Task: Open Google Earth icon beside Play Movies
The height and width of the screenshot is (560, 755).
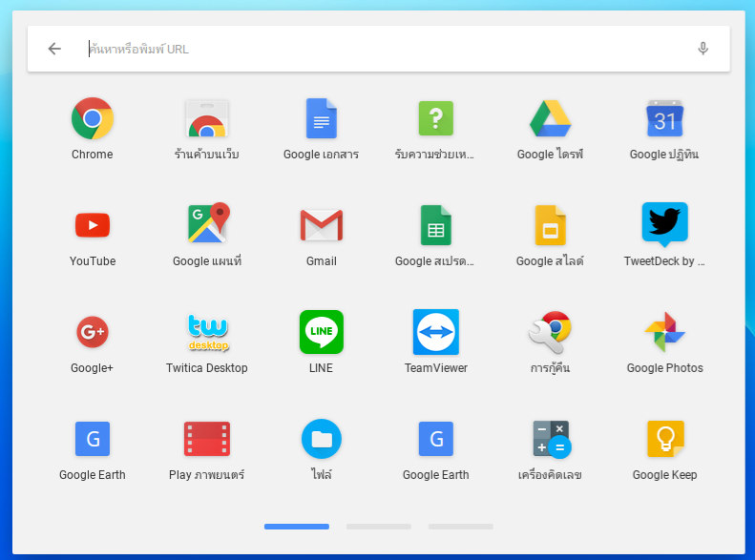Action: coord(92,439)
